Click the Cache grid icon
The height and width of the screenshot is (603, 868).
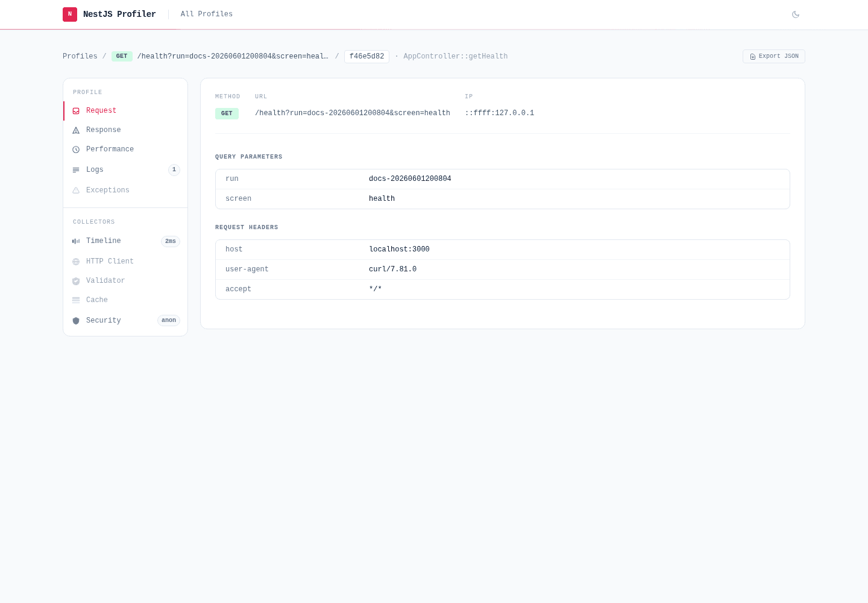pos(76,300)
